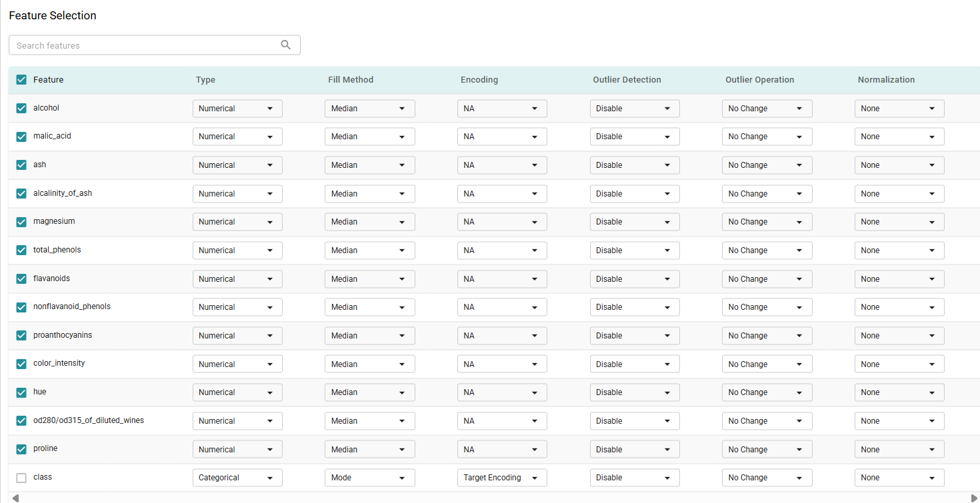The height and width of the screenshot is (503, 980).
Task: Open Fill Method dropdown for malic_acid
Action: pyautogui.click(x=369, y=137)
